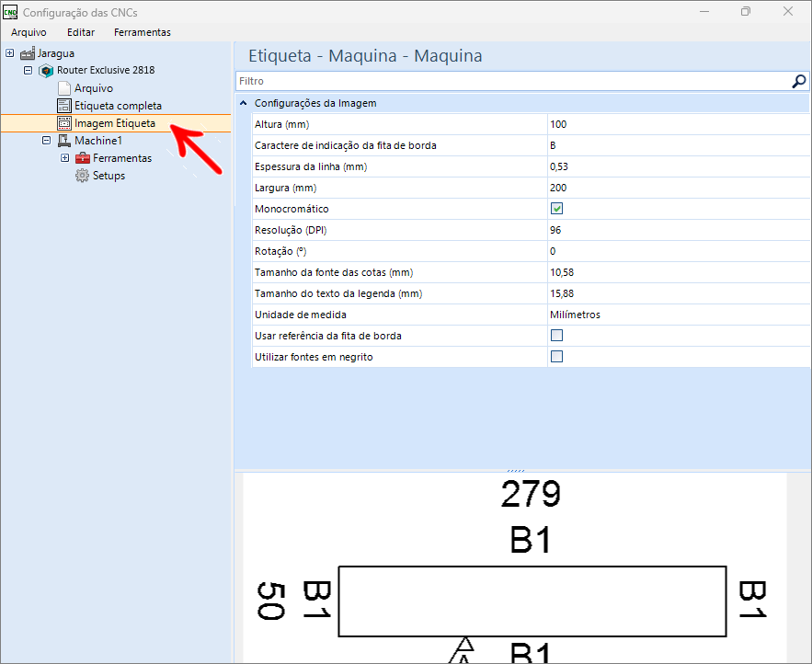Click the Filtro search input field
The width and height of the screenshot is (812, 664).
pos(510,81)
